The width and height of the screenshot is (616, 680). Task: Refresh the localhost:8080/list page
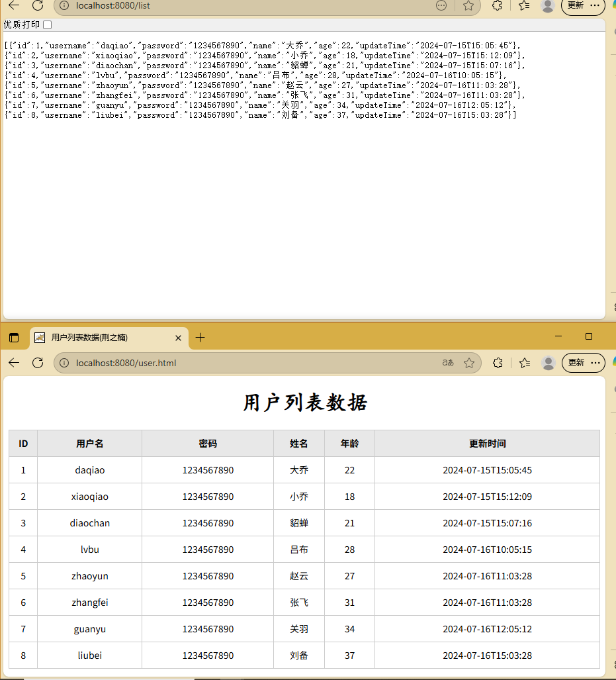[38, 5]
